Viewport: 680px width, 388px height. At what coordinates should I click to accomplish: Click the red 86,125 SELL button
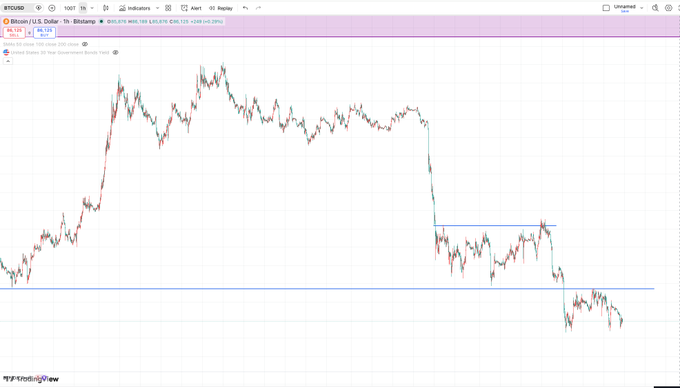coord(14,33)
